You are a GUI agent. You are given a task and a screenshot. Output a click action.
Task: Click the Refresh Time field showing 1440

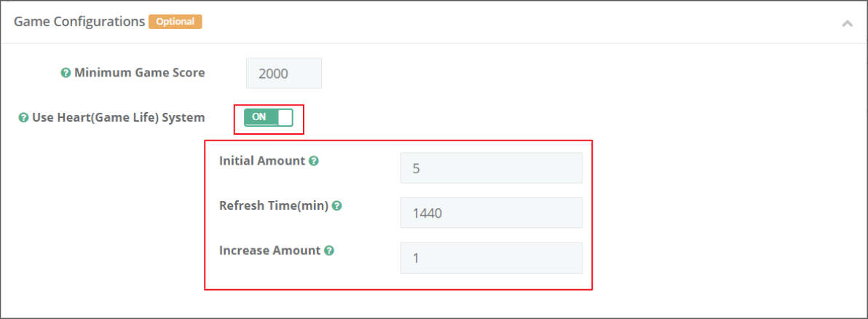coord(491,213)
